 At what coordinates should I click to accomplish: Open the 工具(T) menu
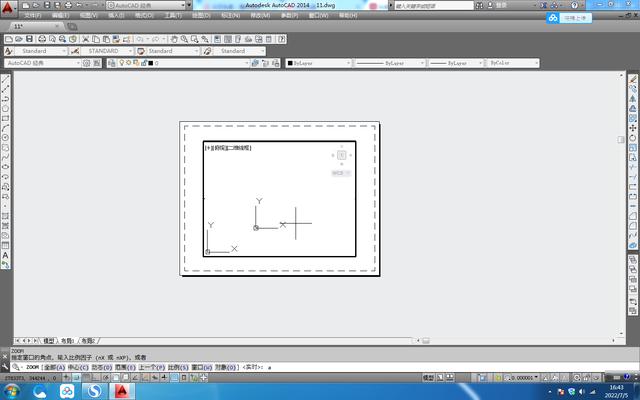pyautogui.click(x=173, y=16)
